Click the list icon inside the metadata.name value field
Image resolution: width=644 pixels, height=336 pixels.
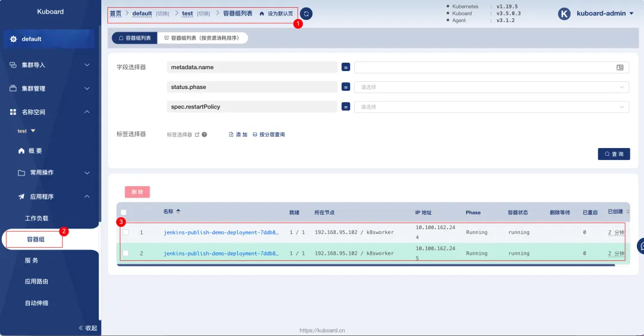click(x=620, y=67)
